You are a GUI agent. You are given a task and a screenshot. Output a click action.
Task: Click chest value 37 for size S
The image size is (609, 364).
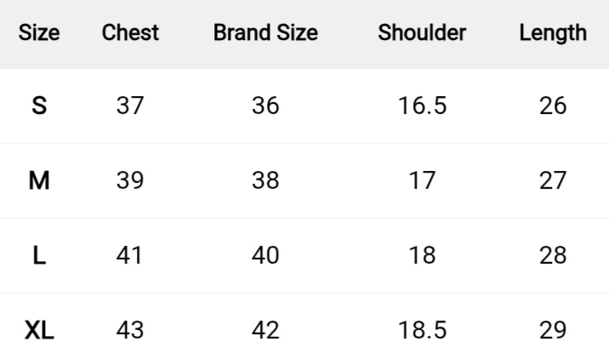click(130, 106)
